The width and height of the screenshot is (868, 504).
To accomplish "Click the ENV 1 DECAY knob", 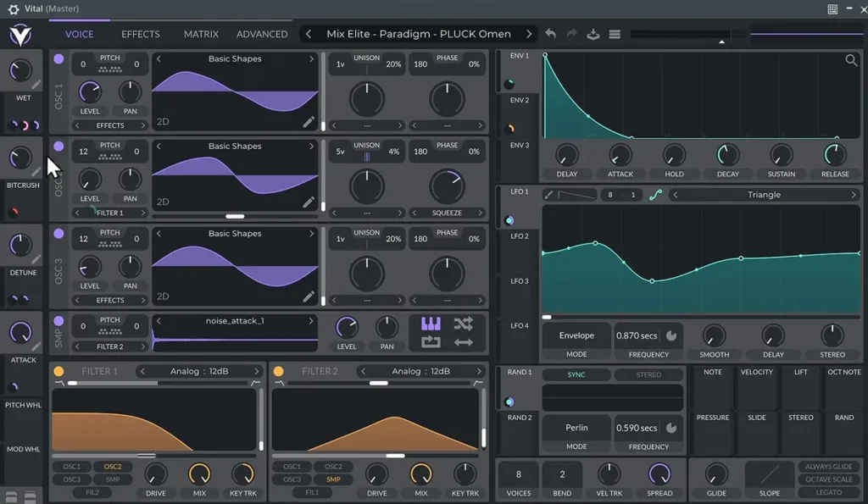I will [727, 155].
